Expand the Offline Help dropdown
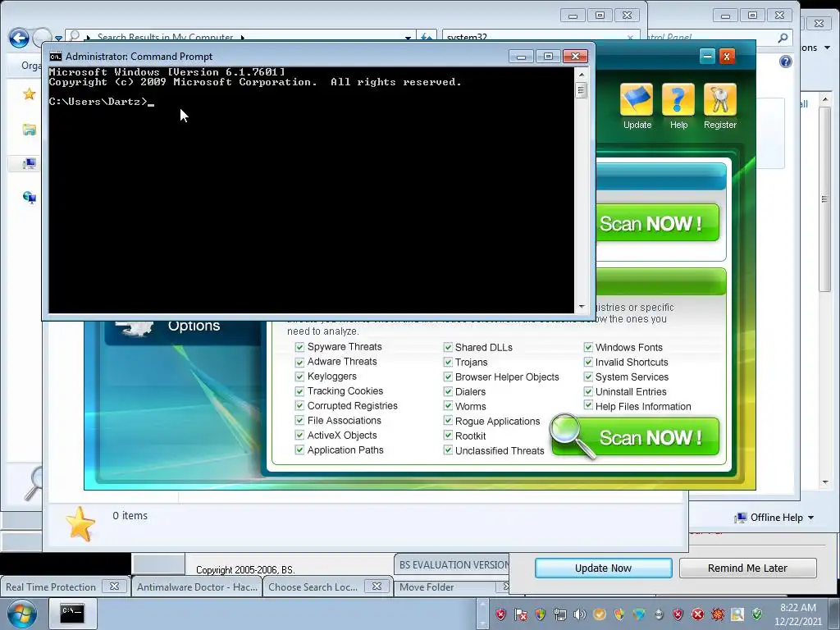The height and width of the screenshot is (630, 840). (810, 518)
